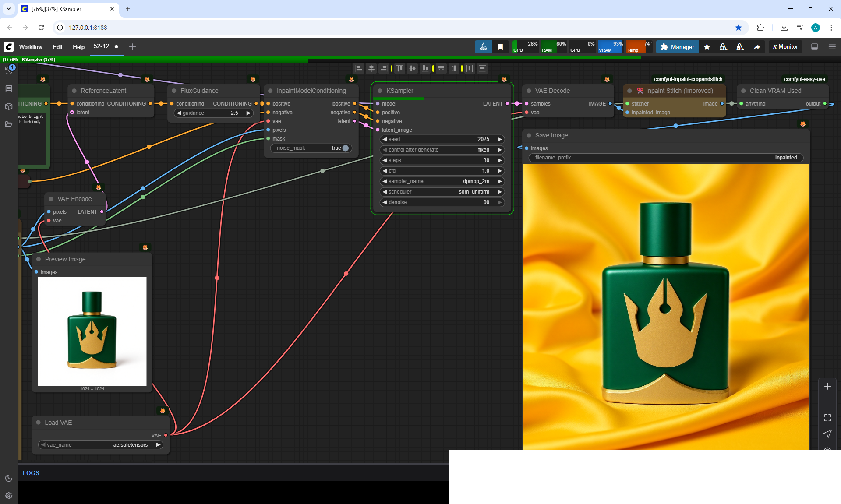Open the Manager button

pyautogui.click(x=677, y=47)
